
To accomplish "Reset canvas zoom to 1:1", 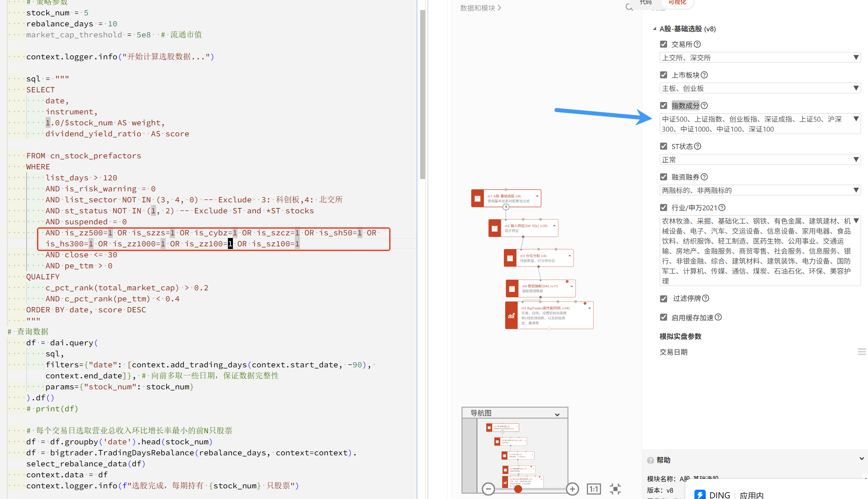I will coord(594,489).
